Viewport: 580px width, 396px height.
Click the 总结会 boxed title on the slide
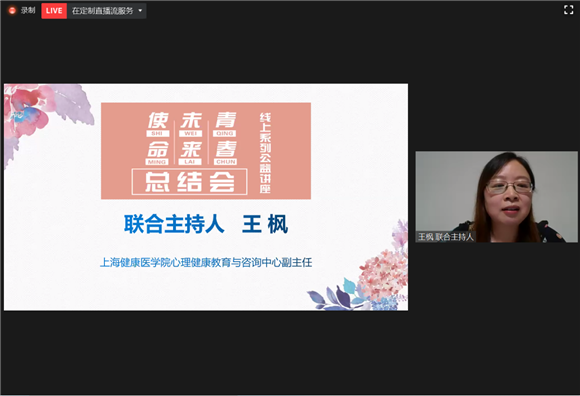click(x=189, y=182)
